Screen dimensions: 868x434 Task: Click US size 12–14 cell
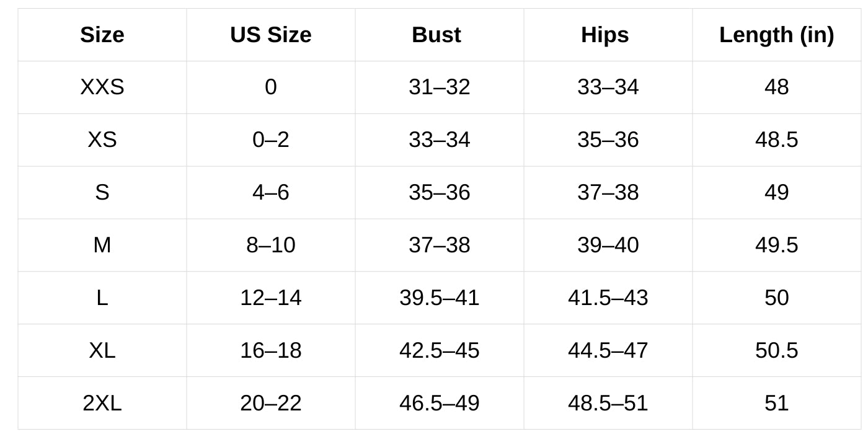coord(271,298)
